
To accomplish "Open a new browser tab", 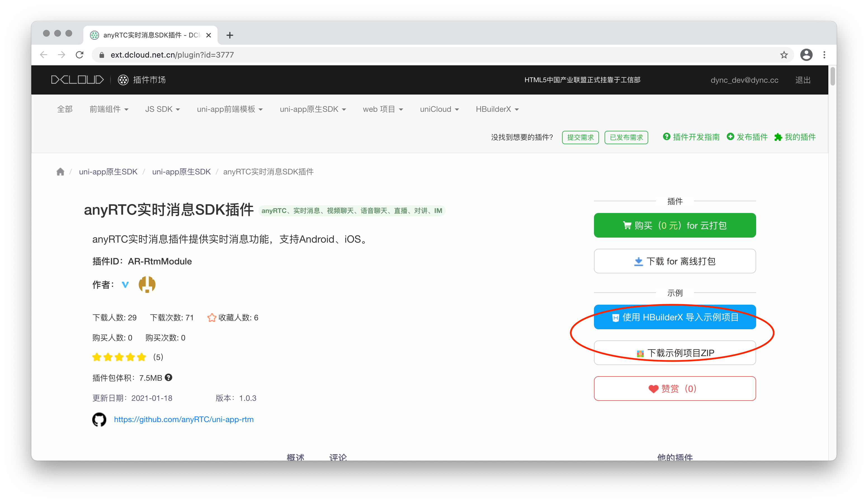I will click(230, 35).
